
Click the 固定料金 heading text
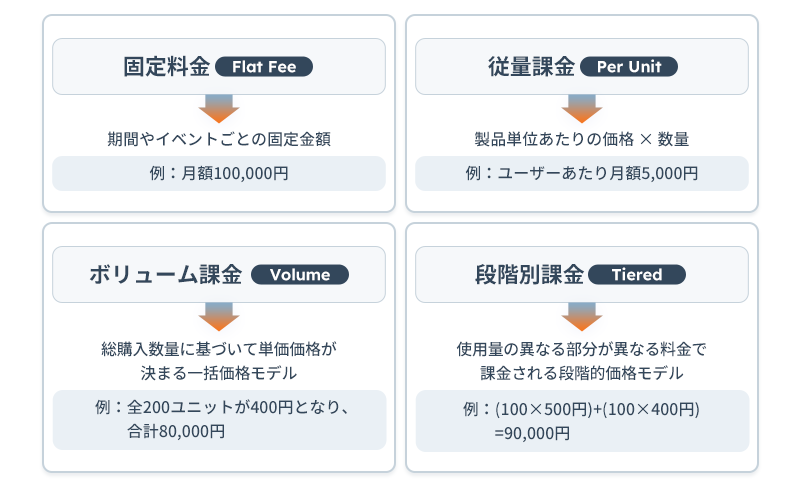point(167,67)
